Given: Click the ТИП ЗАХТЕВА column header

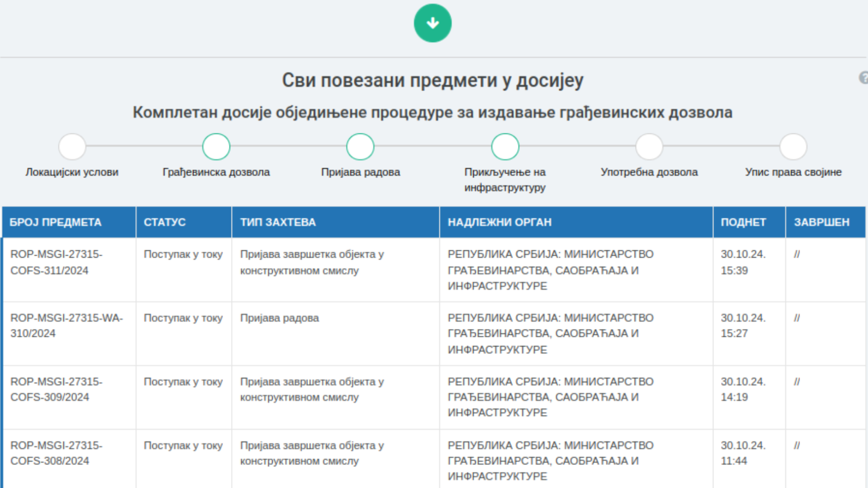Looking at the screenshot, I should click(335, 222).
